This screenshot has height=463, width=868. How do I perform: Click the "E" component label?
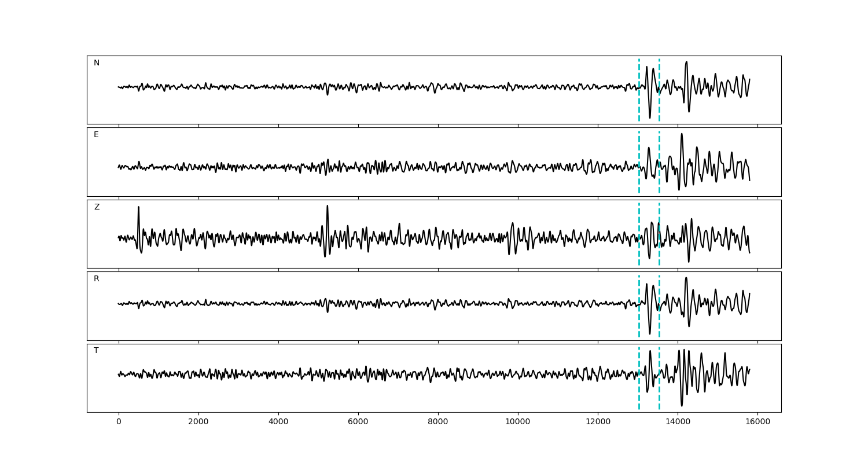pos(96,135)
